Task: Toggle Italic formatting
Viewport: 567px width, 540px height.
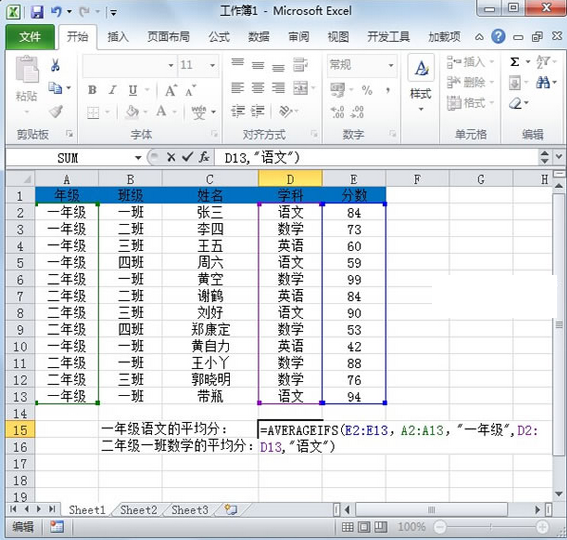Action: (x=113, y=90)
